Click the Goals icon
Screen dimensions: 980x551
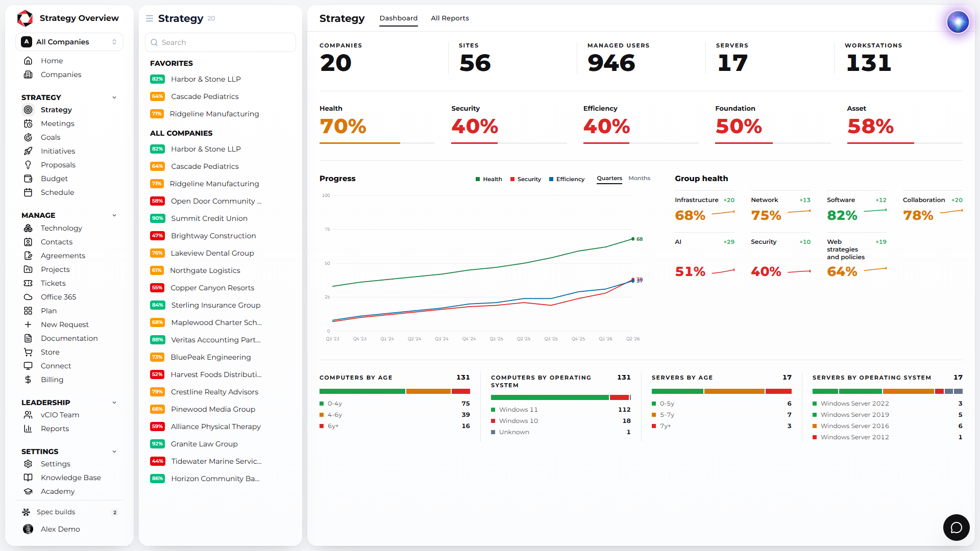click(x=28, y=137)
